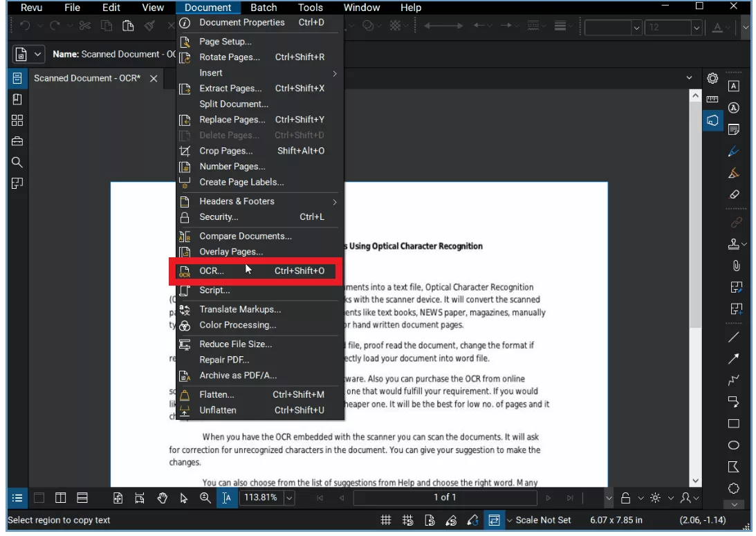Open the Batch menu

tap(263, 8)
